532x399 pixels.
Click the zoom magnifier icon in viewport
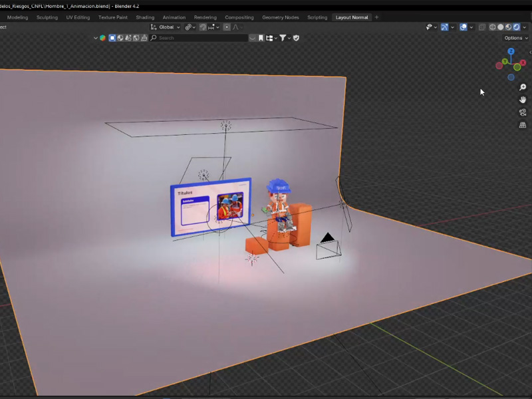[x=523, y=87]
